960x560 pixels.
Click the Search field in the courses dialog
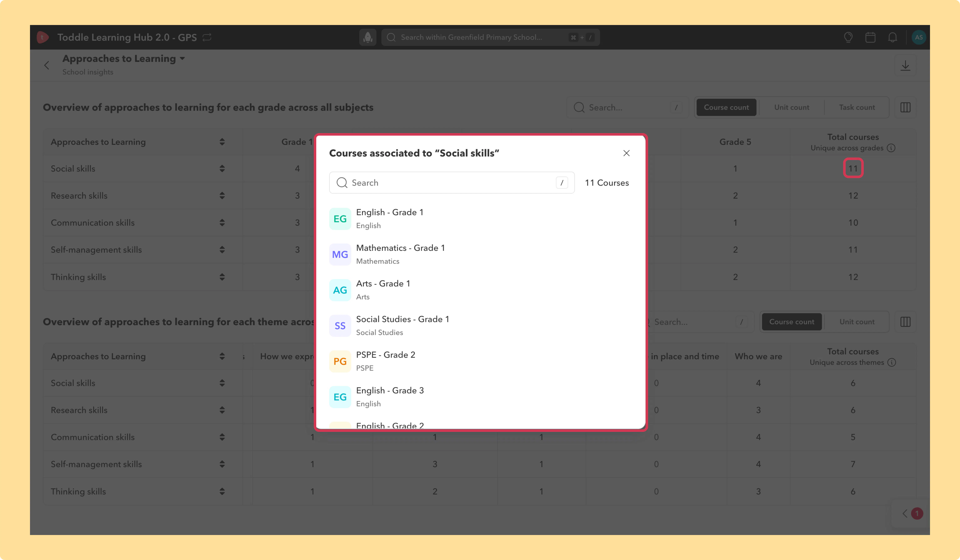pyautogui.click(x=452, y=183)
